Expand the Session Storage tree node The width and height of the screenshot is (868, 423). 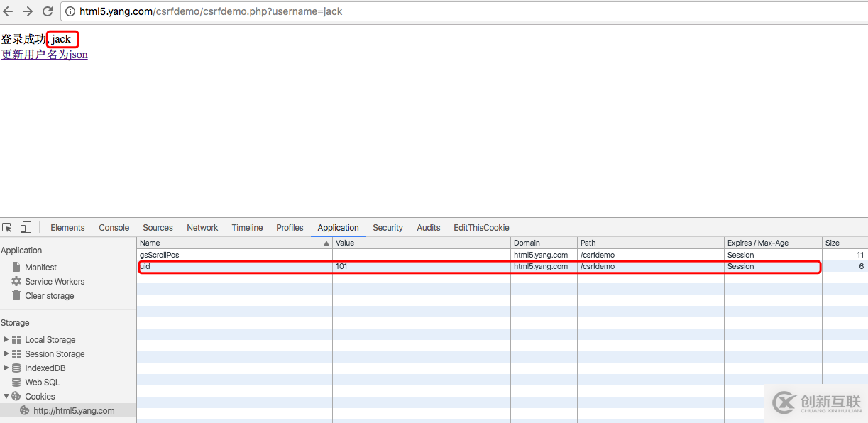[7, 354]
